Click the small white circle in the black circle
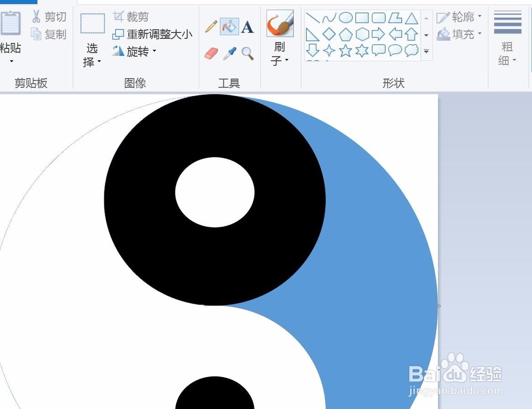Viewport: 532px width, 409px height. (215, 192)
